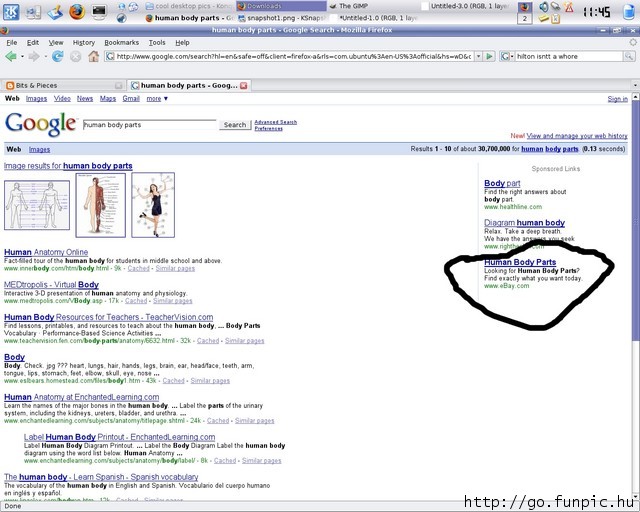Click the panel clock showing 11:45

click(x=597, y=12)
